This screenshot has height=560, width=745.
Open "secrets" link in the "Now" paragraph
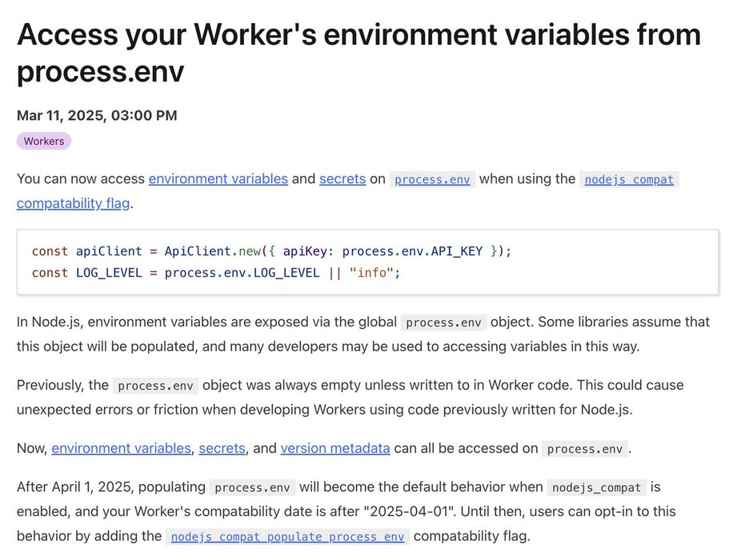[x=222, y=449]
